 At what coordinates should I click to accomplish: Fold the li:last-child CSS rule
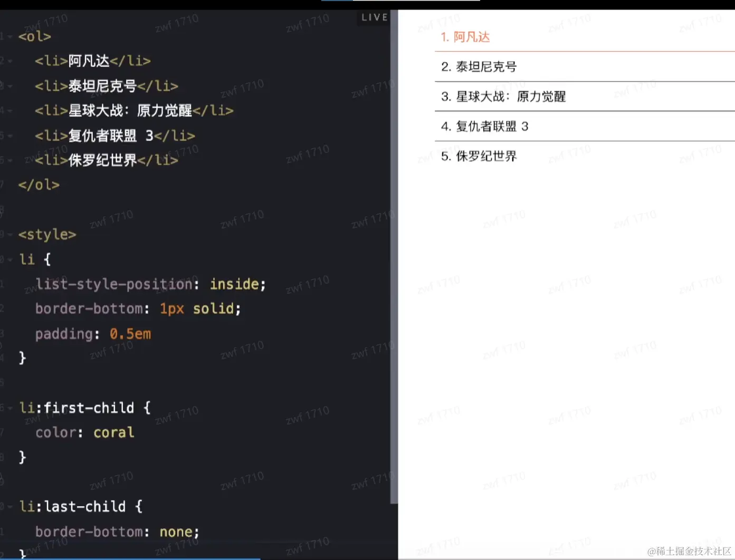coord(10,507)
